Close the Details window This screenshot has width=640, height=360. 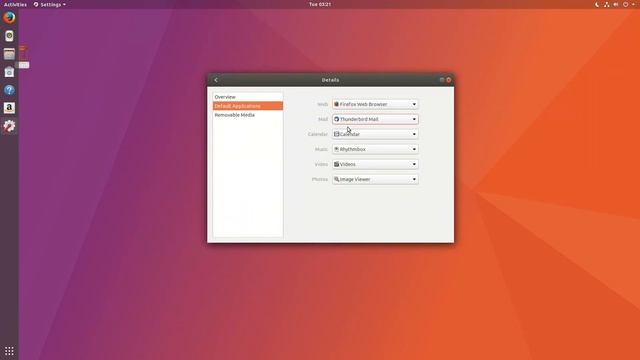449,80
